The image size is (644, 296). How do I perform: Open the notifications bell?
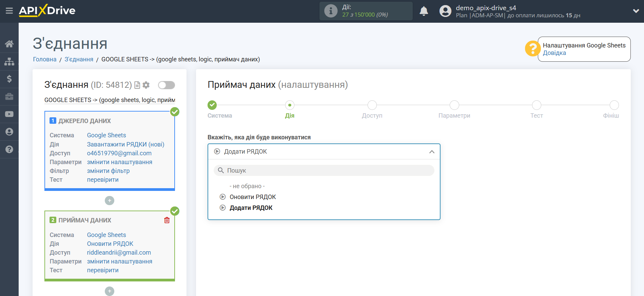click(x=424, y=11)
